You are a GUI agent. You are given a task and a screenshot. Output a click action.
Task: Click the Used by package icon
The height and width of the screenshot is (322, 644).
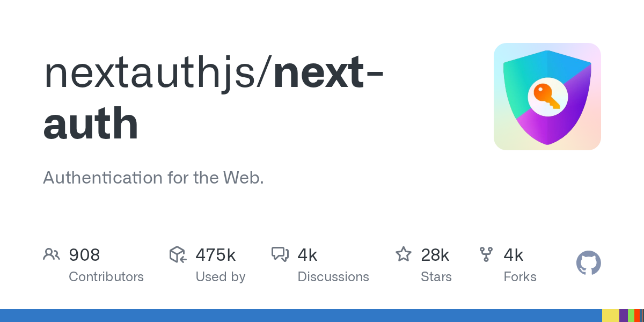point(178,254)
